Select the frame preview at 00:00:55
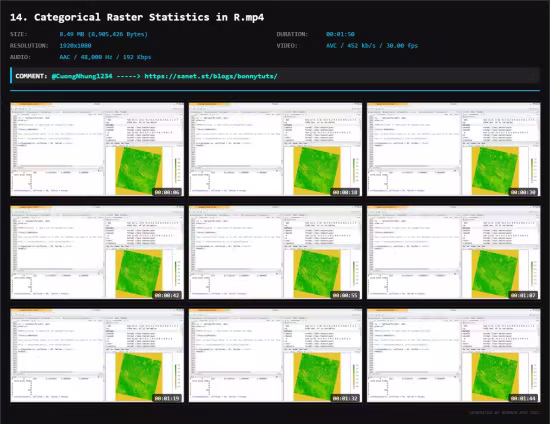The image size is (550, 424). (275, 253)
